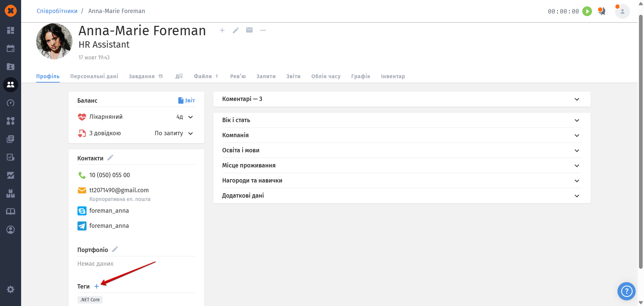Open the calendar icon in sidebar
The width and height of the screenshot is (644, 306).
click(10, 48)
